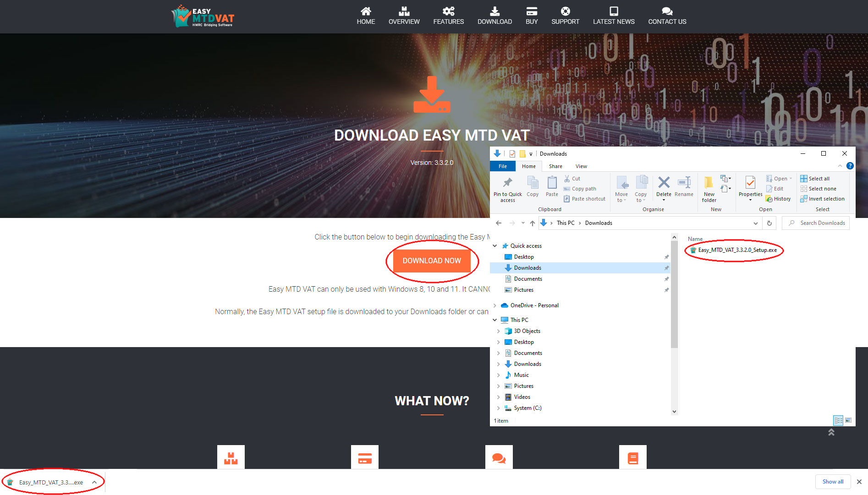Open the File tab in Explorer
The image size is (868, 495).
click(x=503, y=166)
